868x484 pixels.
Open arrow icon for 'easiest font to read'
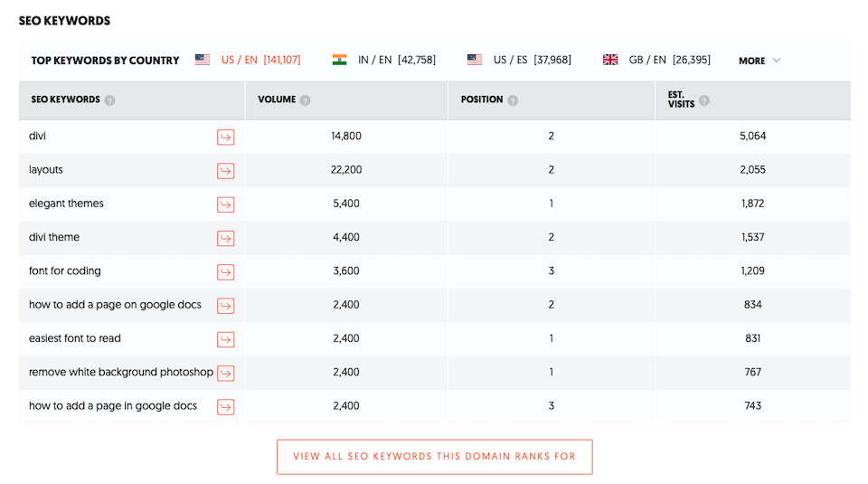click(225, 339)
